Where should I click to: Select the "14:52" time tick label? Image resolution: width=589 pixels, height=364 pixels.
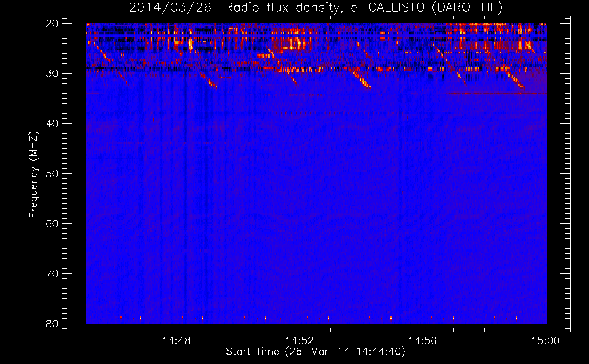coord(300,341)
